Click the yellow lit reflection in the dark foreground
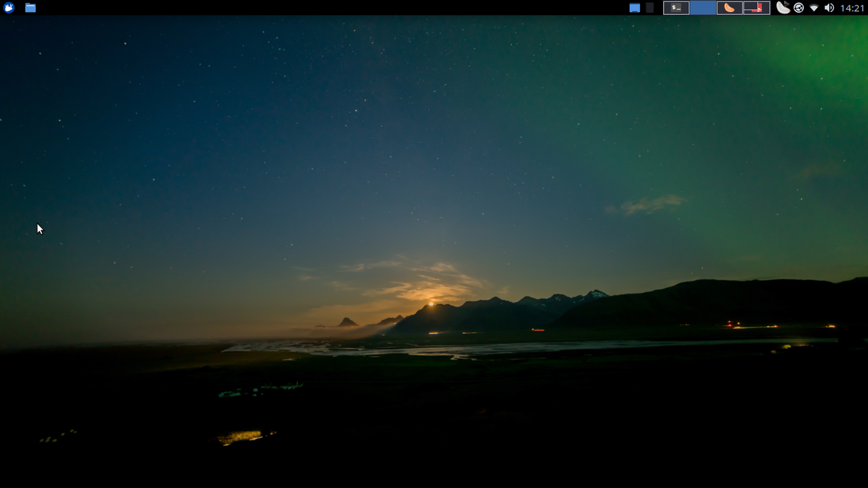 coord(241,437)
